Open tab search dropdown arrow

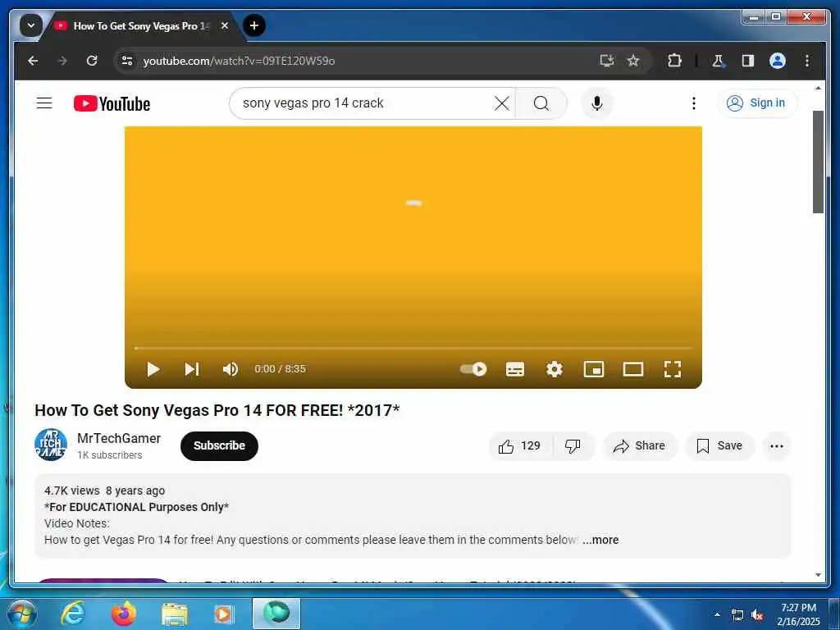(x=31, y=25)
